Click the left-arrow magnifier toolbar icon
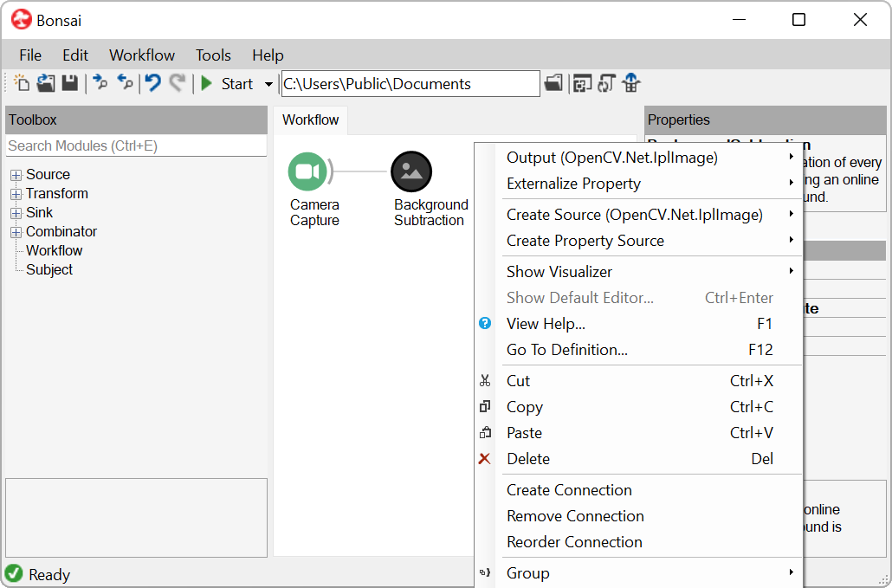Screen dimensions: 892x588 coord(126,83)
